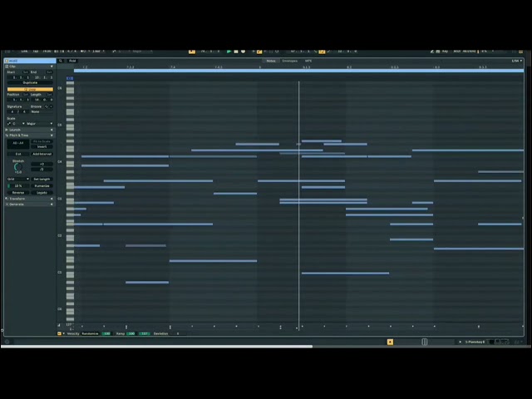Screen dimensions: 532x399
Task: Click the transport Record button
Action: [243, 52]
